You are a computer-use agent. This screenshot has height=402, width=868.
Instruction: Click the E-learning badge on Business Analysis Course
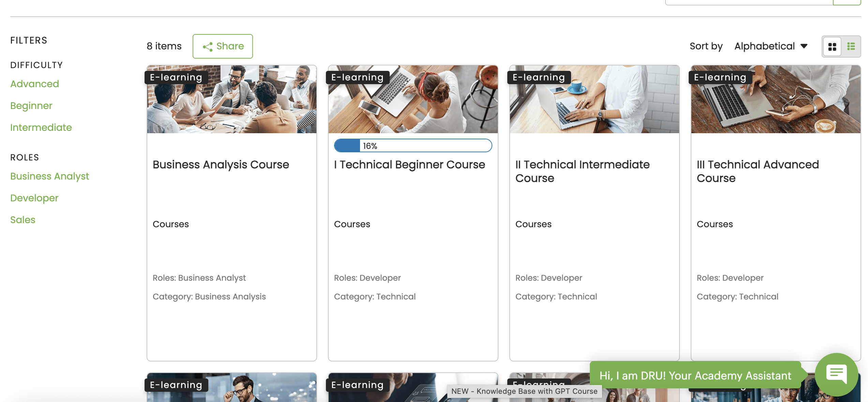(x=176, y=77)
